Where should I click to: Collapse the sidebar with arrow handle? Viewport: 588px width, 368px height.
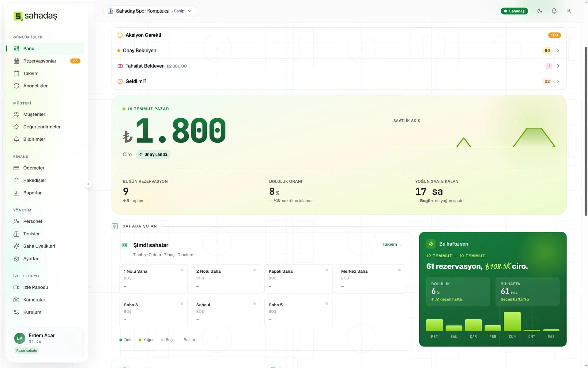[x=88, y=184]
